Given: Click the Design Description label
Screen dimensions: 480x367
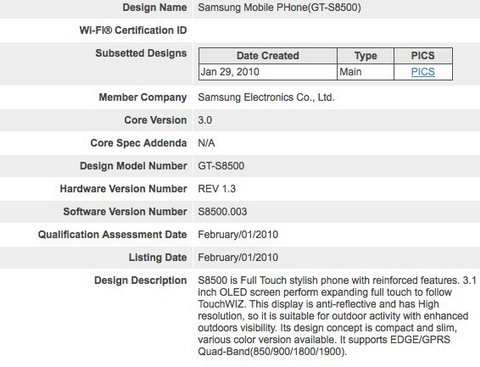Looking at the screenshot, I should (x=140, y=280).
